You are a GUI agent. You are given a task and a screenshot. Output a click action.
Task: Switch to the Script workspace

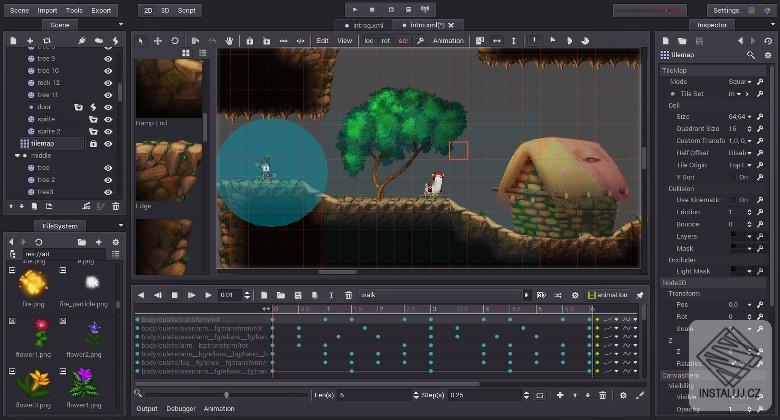(x=187, y=10)
